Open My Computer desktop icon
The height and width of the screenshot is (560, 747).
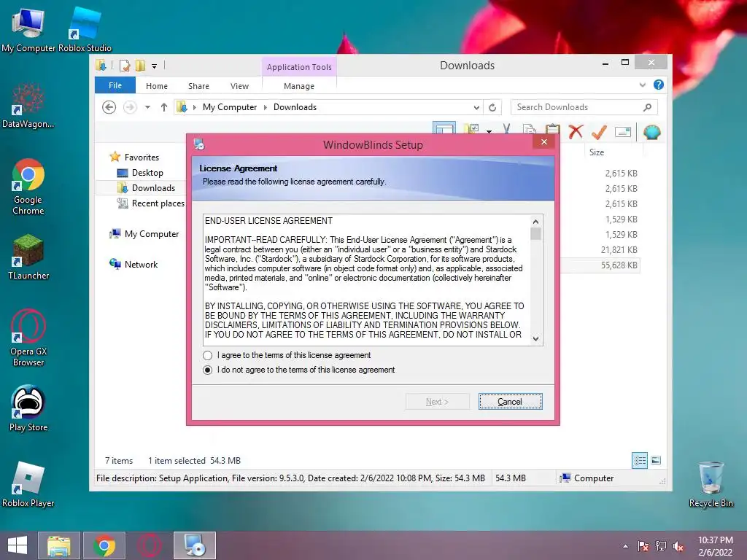click(x=28, y=29)
